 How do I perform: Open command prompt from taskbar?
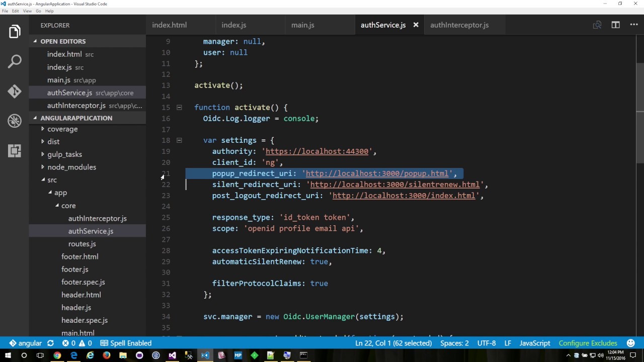[303, 355]
